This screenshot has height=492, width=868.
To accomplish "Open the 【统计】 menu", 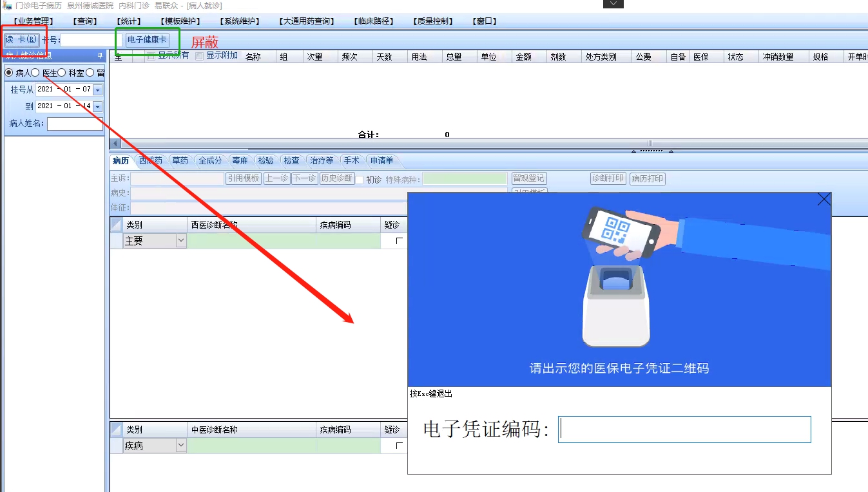I will [x=129, y=21].
